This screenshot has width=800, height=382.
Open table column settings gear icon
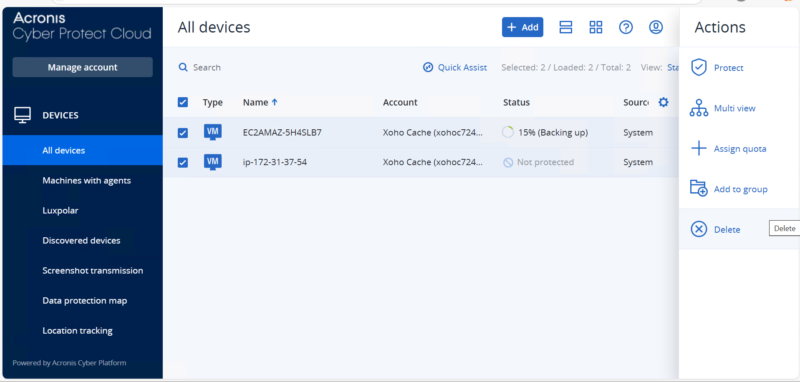(x=663, y=102)
